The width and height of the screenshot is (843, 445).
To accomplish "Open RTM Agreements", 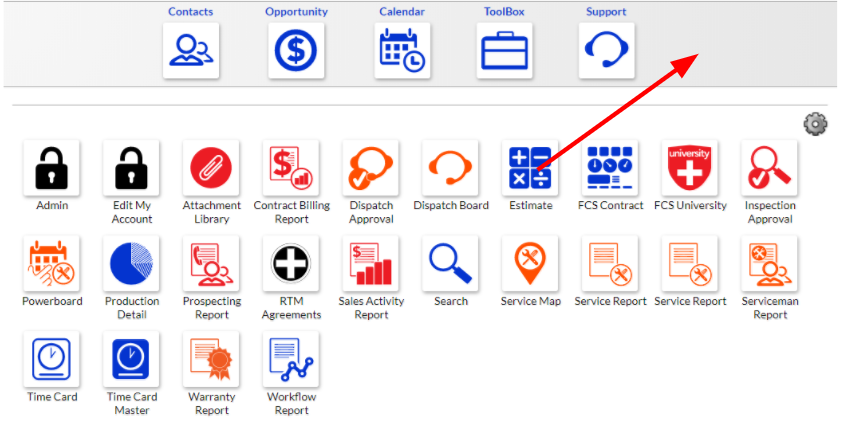I will (291, 263).
